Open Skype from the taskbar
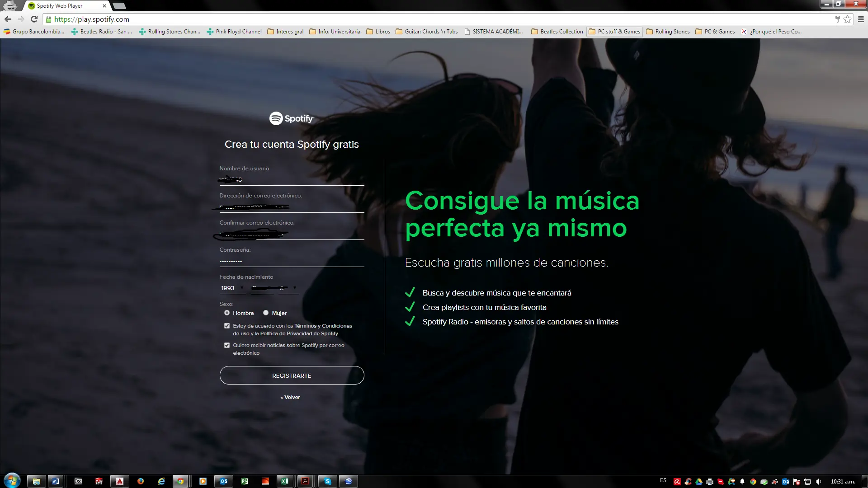Viewport: 868px width, 488px height. pos(328,481)
